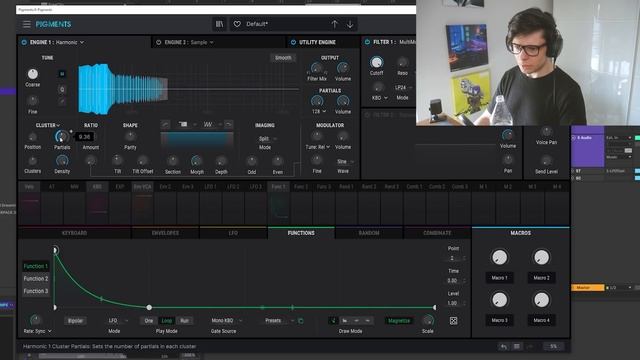Select the first Draw Mode icon
Viewport: 640px width, 360px height.
(333, 321)
